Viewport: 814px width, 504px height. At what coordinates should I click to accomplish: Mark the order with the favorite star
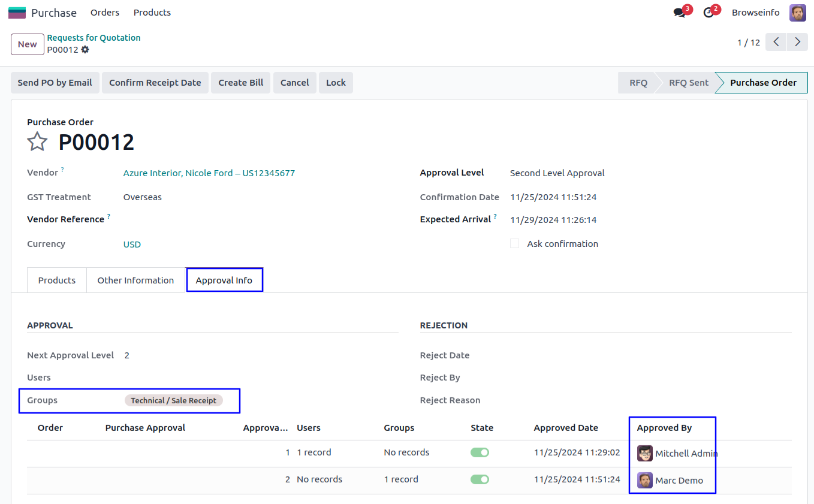pos(37,142)
